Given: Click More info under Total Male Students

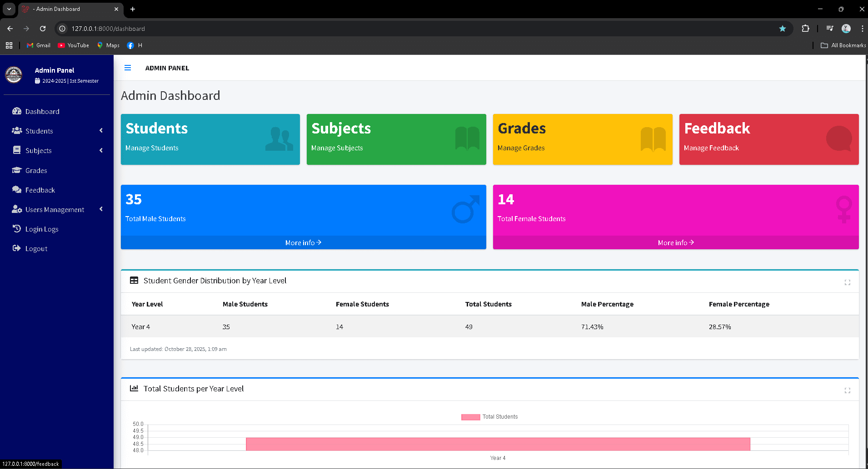Looking at the screenshot, I should coord(304,242).
